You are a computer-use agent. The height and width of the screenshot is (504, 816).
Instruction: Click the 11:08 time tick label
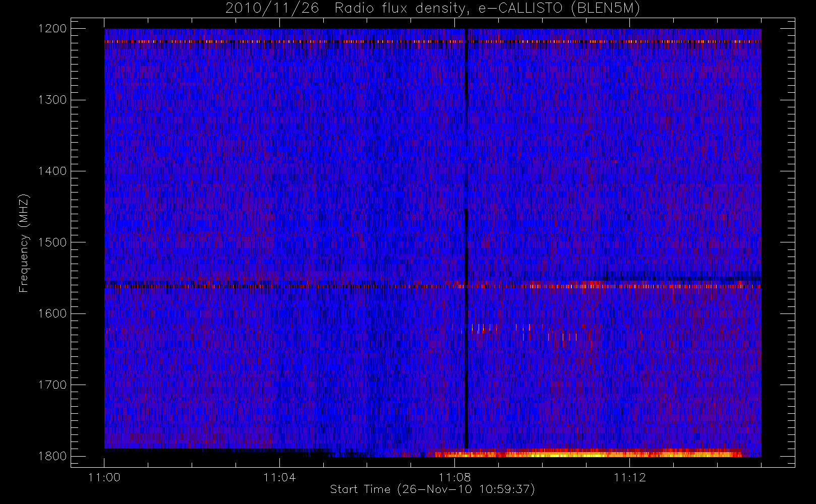454,477
